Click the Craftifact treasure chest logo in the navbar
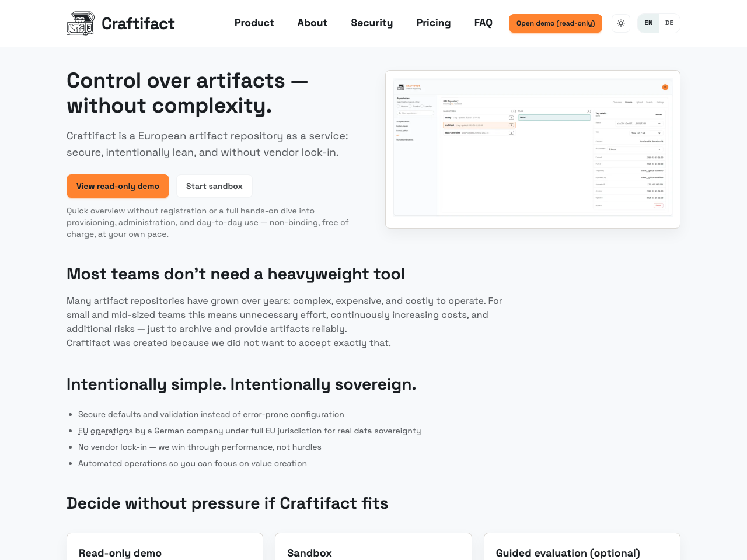This screenshot has width=747, height=560. click(x=80, y=23)
